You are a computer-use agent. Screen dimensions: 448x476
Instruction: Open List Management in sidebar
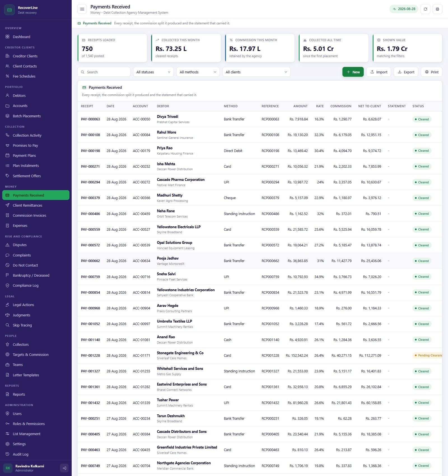coord(36,434)
